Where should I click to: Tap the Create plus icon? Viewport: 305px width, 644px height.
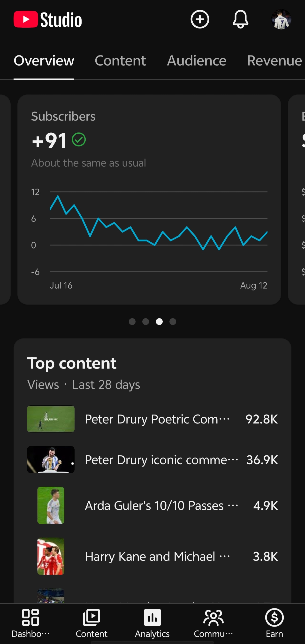pyautogui.click(x=200, y=19)
